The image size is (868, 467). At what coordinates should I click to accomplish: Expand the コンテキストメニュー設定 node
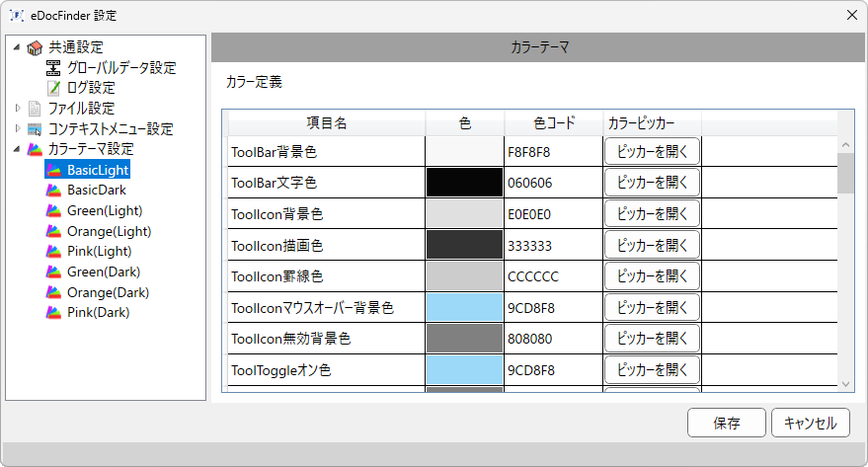17,128
